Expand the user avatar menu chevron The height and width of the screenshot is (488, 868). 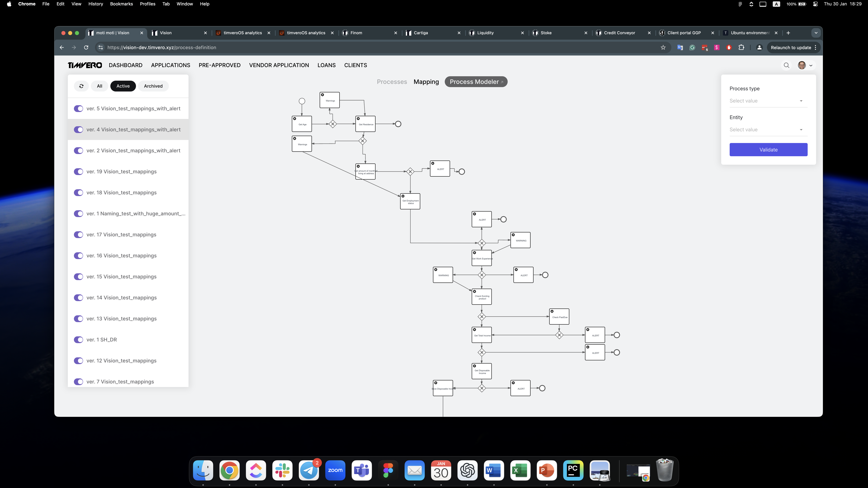[x=811, y=66]
